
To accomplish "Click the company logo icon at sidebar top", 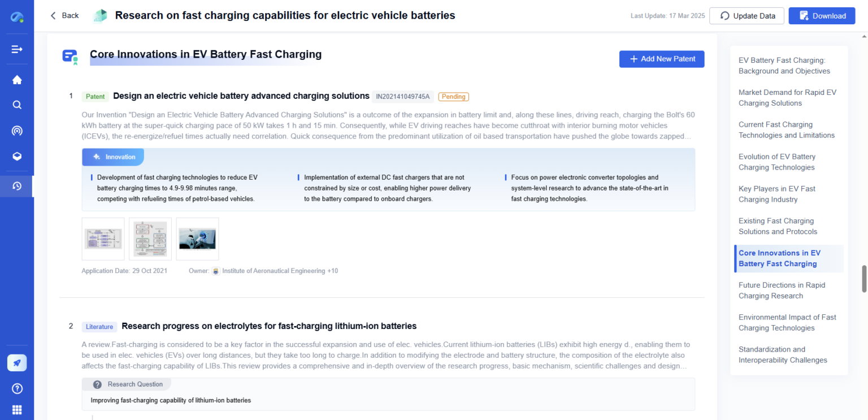I will pos(17,16).
